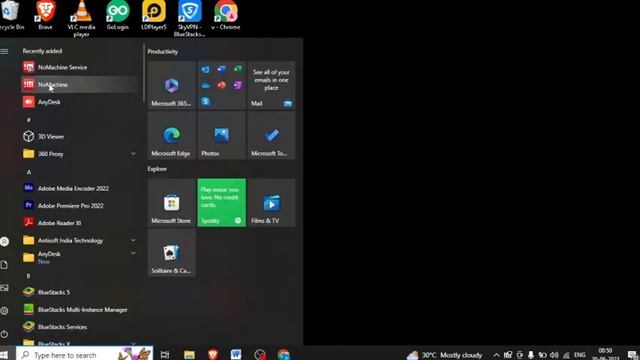Open the Office apps group tile
The height and width of the screenshot is (360, 640).
point(222,85)
